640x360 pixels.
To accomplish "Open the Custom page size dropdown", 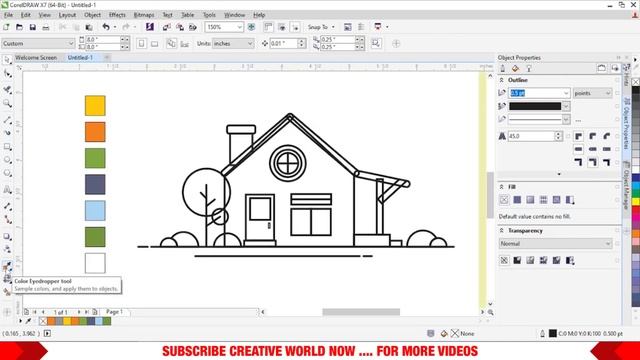I will [x=71, y=43].
